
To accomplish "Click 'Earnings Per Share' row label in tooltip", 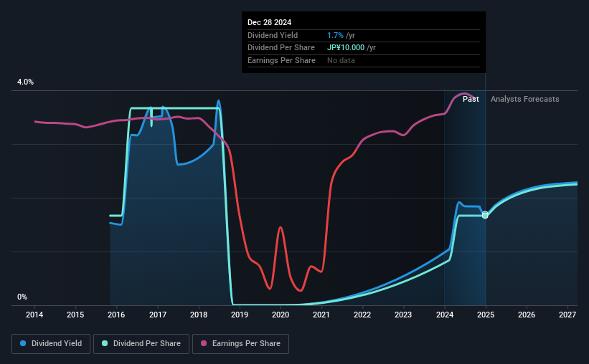I will (x=281, y=60).
